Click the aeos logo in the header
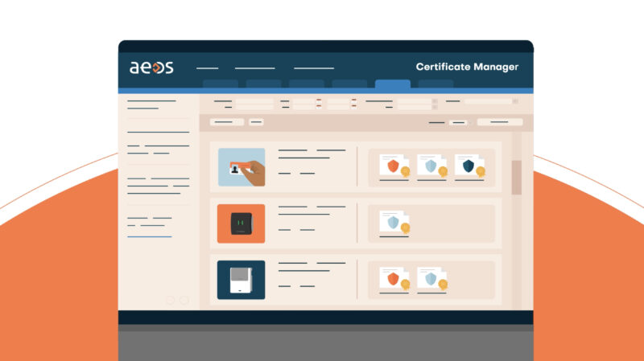Viewport: 644px width, 361px height. [151, 68]
